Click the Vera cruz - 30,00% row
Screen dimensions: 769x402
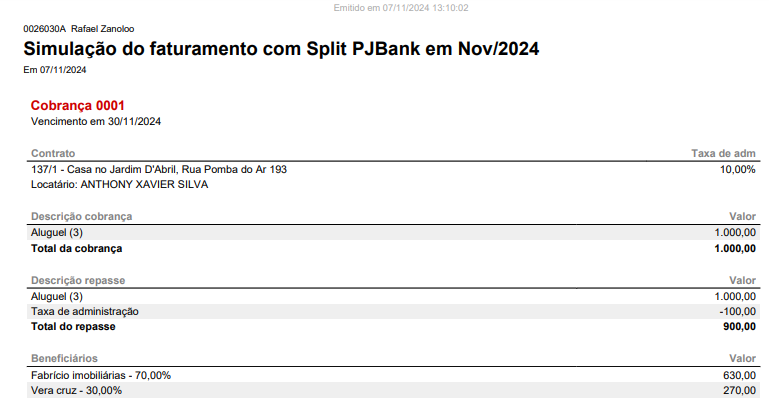393,391
